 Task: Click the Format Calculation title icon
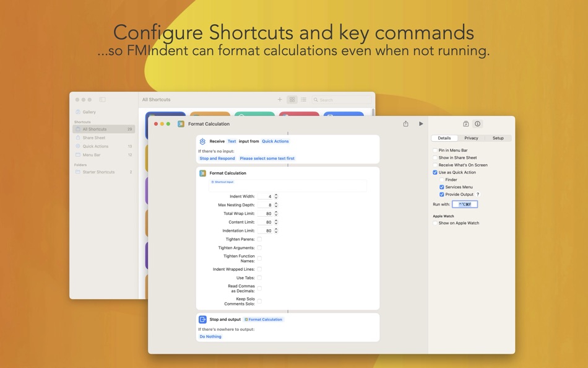[181, 124]
